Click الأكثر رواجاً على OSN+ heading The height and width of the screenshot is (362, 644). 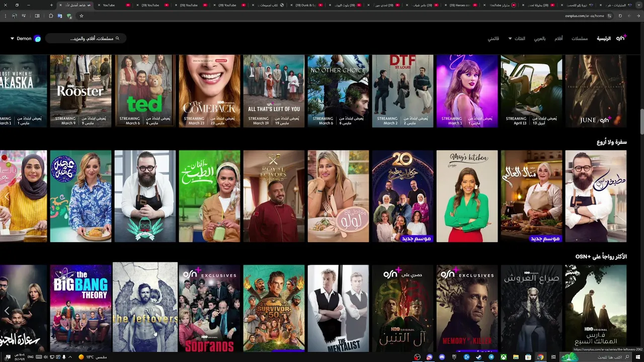(x=601, y=256)
